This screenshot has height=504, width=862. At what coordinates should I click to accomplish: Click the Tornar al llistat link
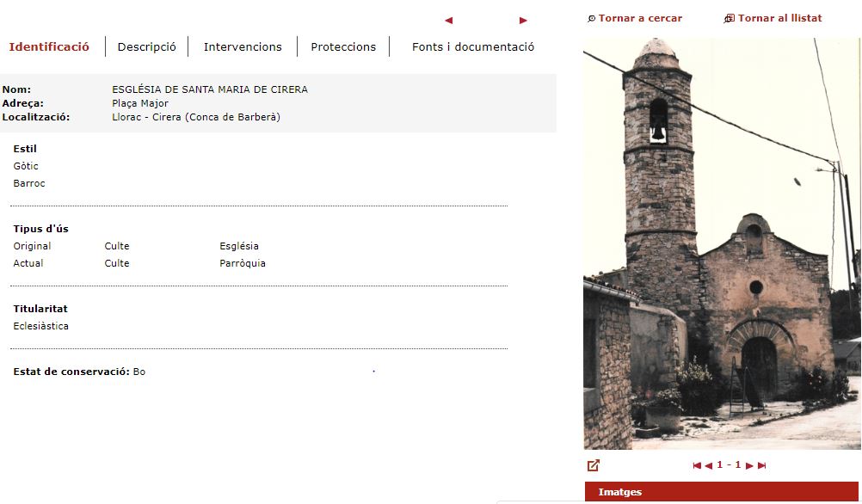779,19
